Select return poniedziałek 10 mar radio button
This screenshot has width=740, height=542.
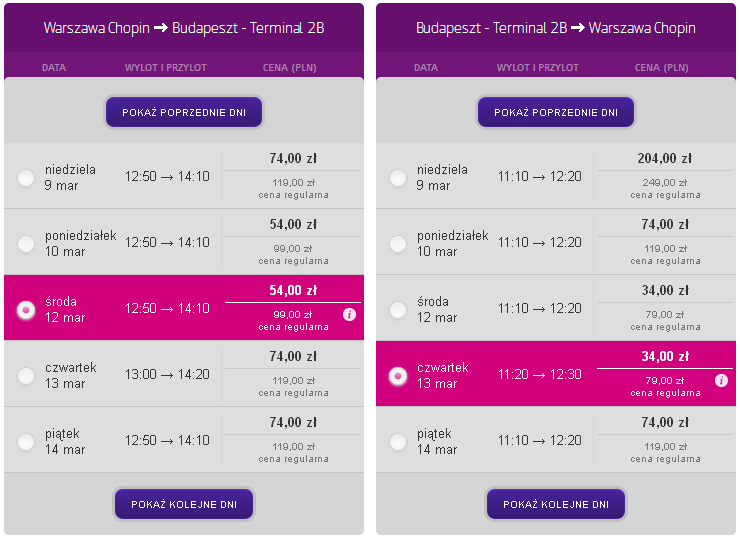[x=398, y=244]
